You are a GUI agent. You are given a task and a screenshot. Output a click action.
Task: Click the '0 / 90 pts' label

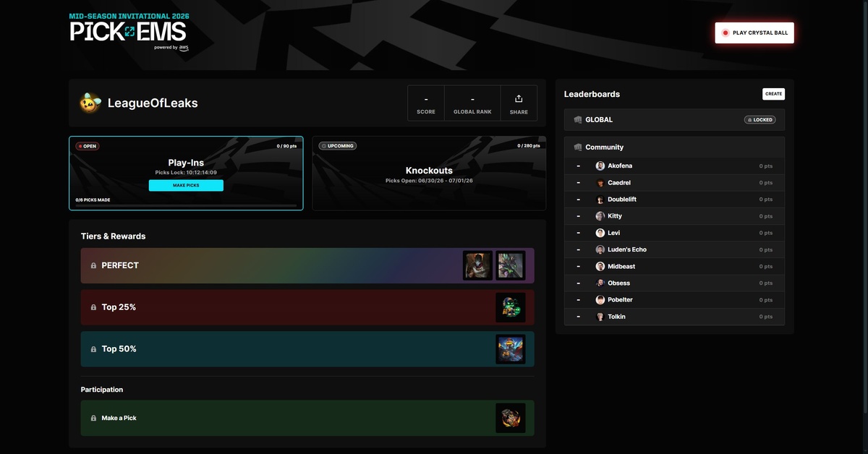[287, 146]
